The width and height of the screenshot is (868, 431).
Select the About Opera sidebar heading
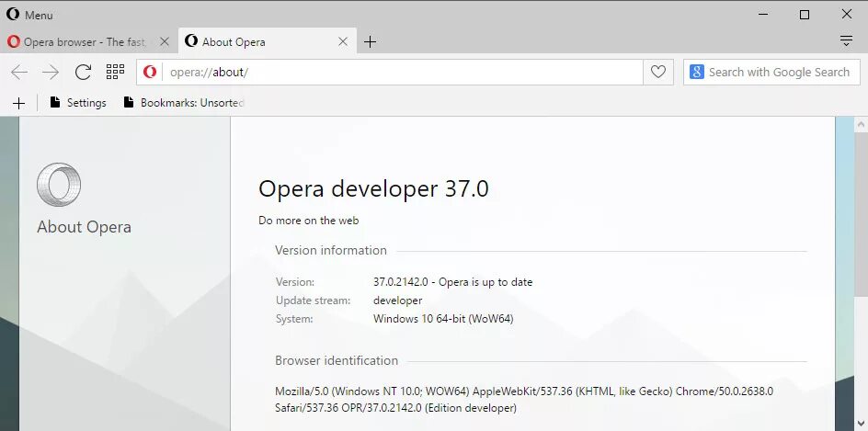click(85, 227)
